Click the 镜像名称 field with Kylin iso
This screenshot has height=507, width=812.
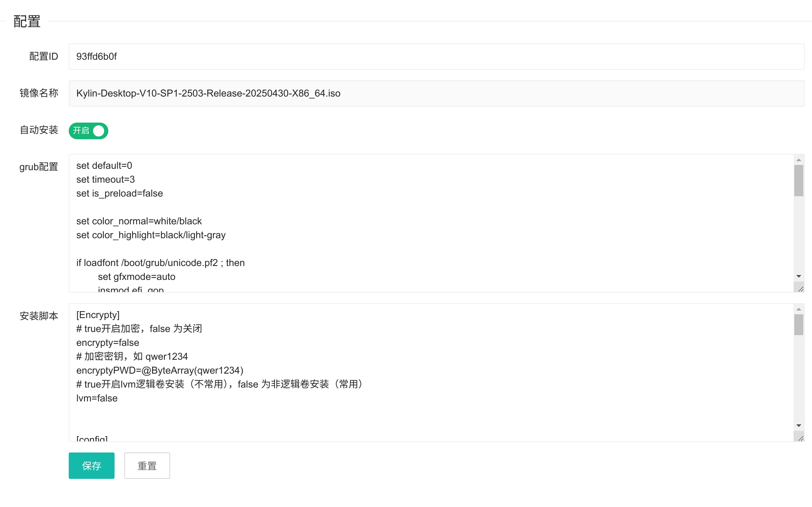(436, 93)
